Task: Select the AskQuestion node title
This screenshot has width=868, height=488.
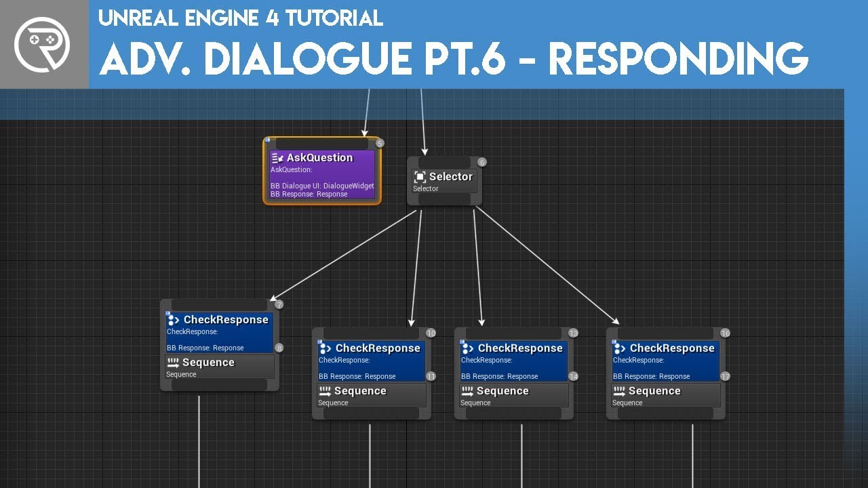Action: [x=319, y=158]
